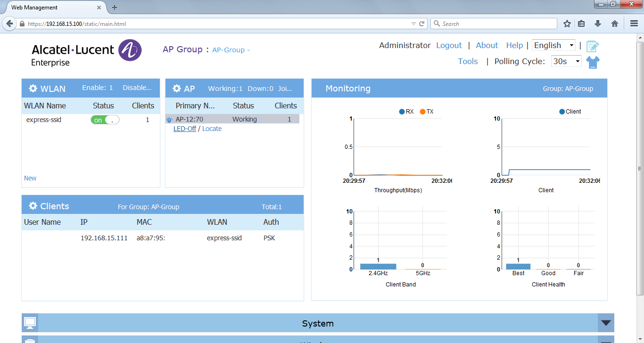Open the Tools menu link
This screenshot has width=644, height=343.
point(468,61)
